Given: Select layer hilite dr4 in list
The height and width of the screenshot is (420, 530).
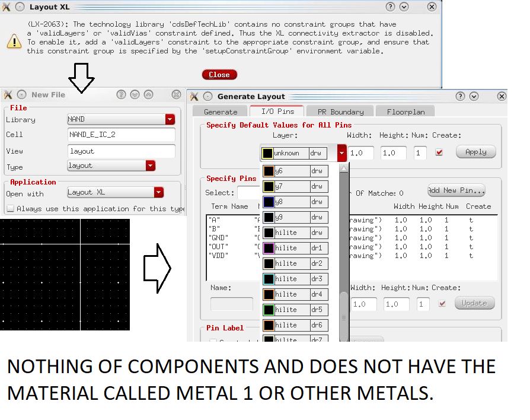Looking at the screenshot, I should 295,294.
